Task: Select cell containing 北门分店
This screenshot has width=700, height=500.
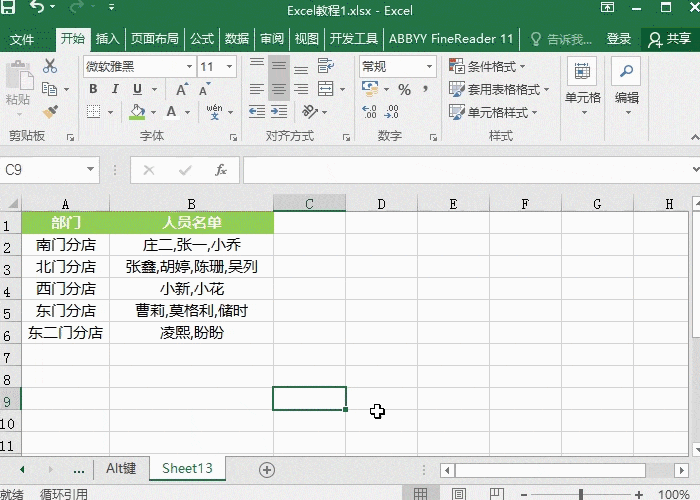Action: [66, 267]
